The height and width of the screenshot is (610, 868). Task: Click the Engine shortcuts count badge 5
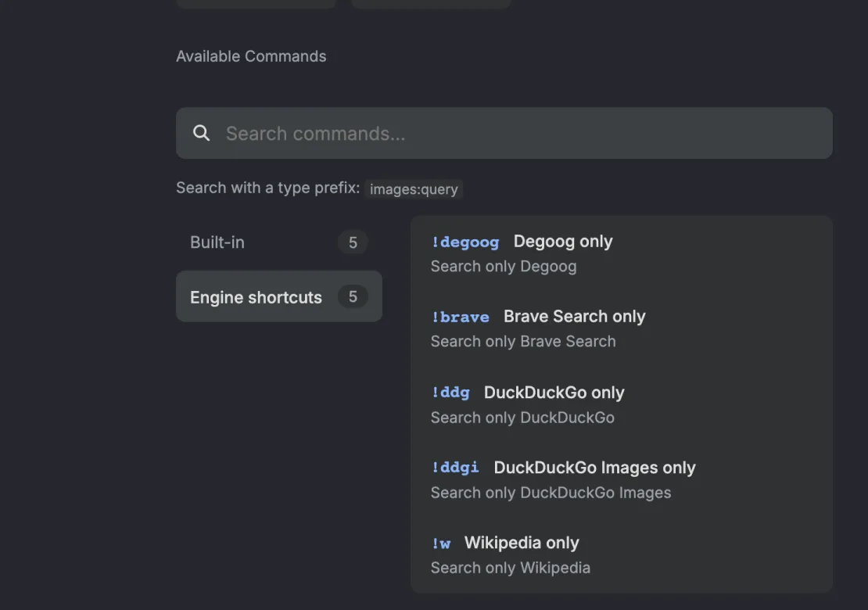point(353,296)
